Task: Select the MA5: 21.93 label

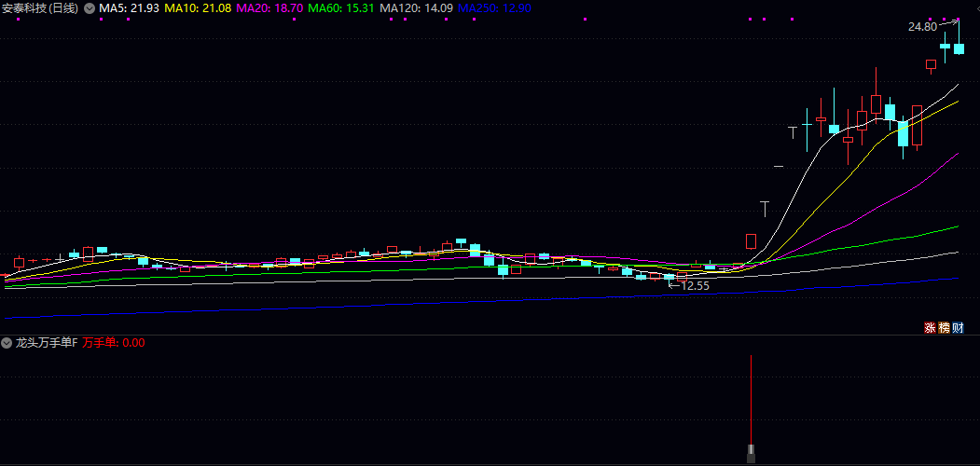Action: point(129,8)
